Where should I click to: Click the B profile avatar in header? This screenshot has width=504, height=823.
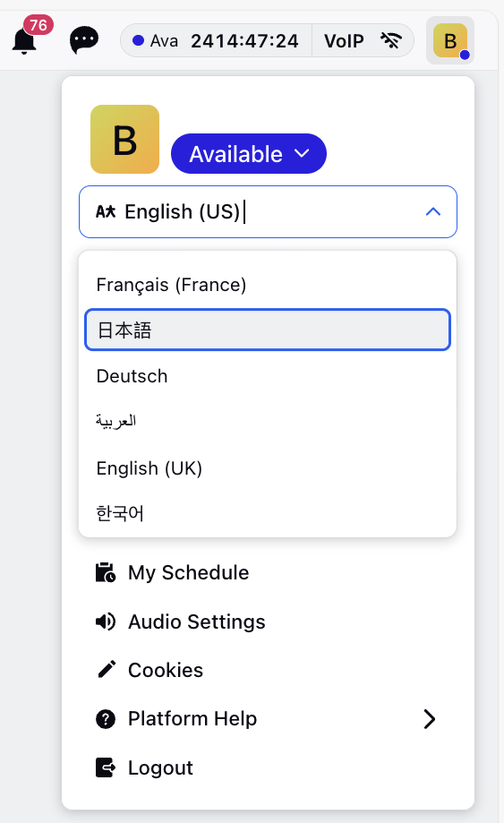(x=450, y=40)
